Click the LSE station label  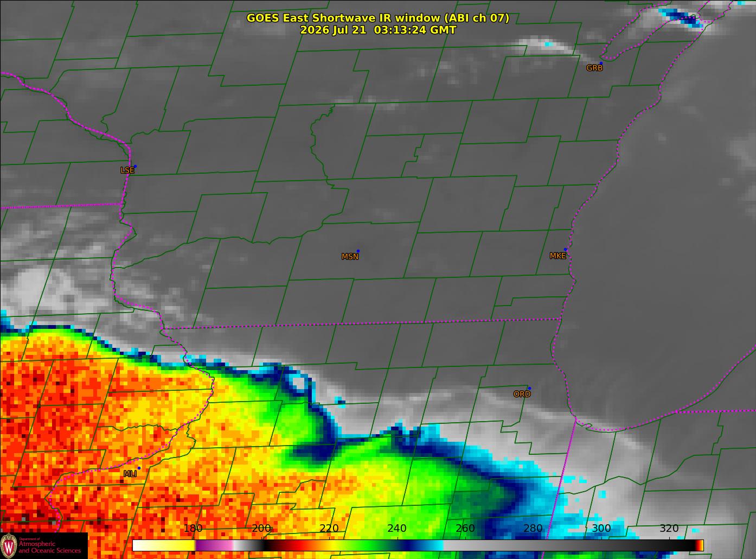click(x=127, y=170)
